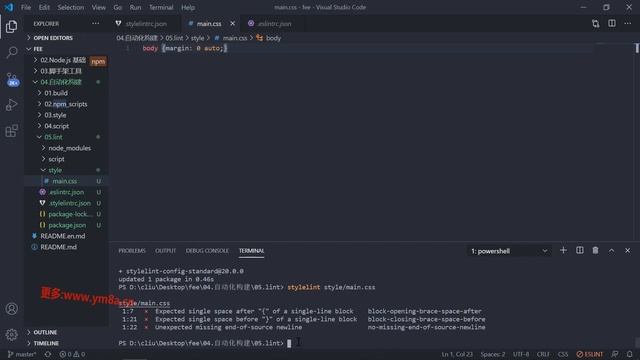Expand TIMELINE section
Image resolution: width=640 pixels, height=360 pixels.
pos(46,343)
